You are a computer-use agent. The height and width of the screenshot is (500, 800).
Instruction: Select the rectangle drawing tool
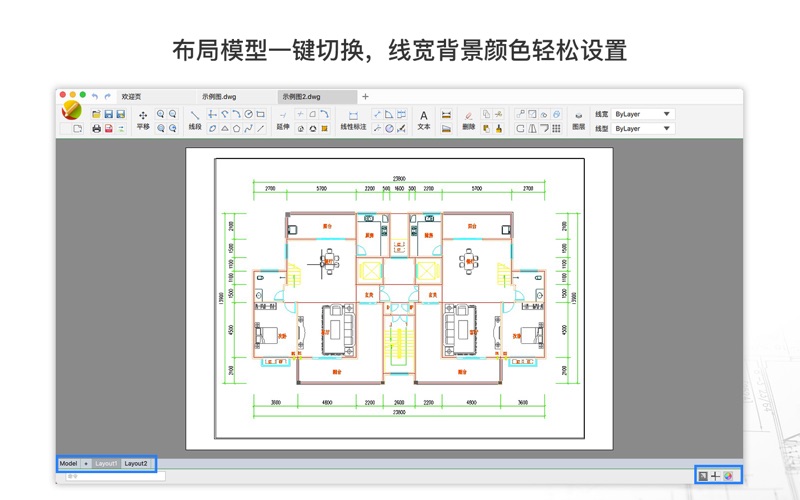[x=261, y=114]
